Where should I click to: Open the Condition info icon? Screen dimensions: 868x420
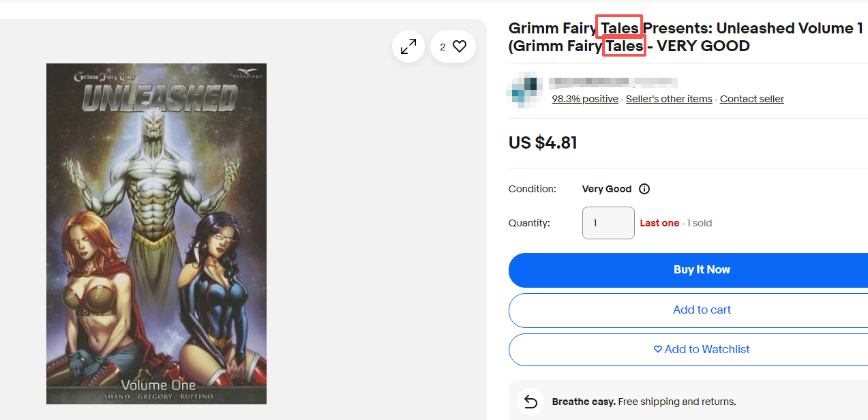click(644, 189)
